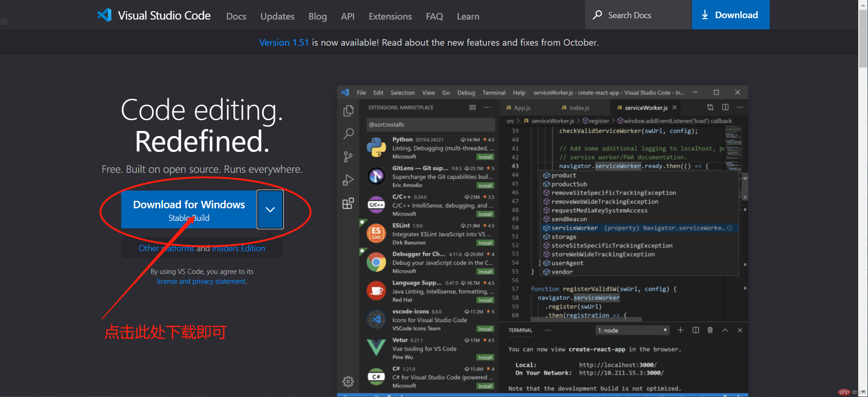868x397 pixels.
Task: Open the Docs nav item
Action: tap(236, 16)
